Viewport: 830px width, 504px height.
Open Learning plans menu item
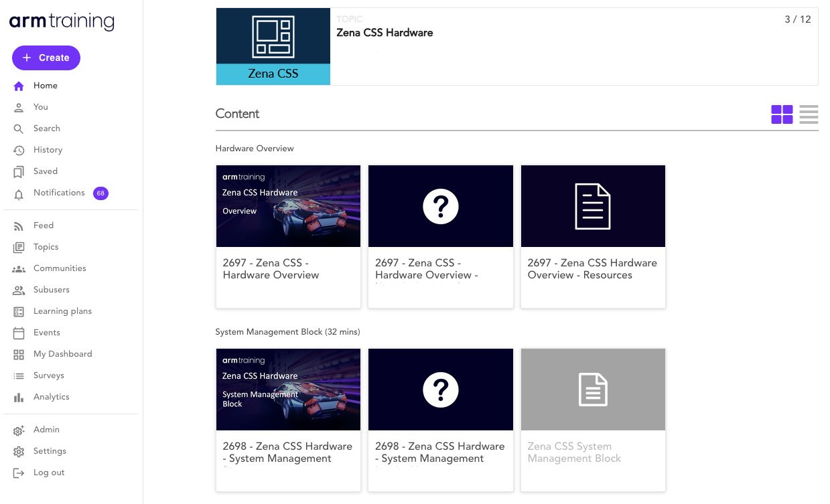tap(62, 311)
